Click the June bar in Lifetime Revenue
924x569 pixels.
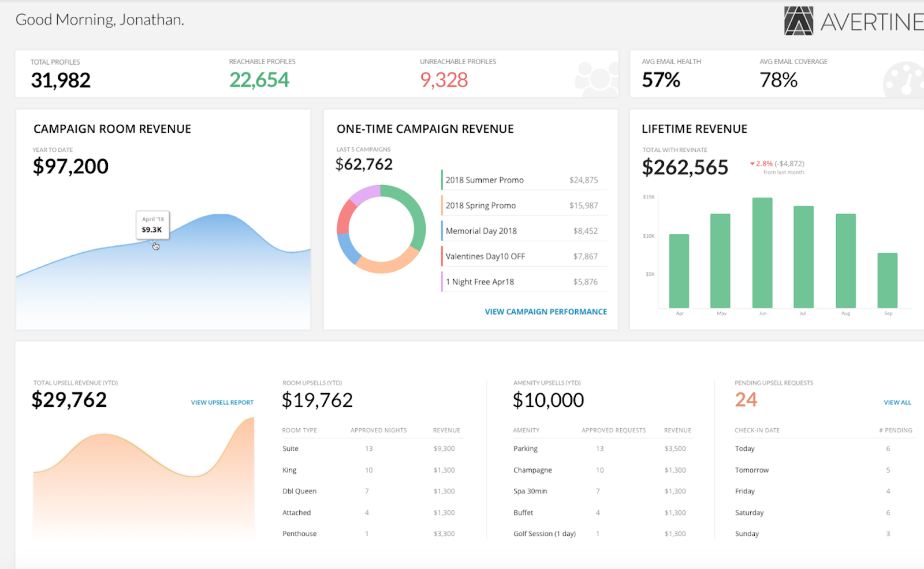pos(762,253)
